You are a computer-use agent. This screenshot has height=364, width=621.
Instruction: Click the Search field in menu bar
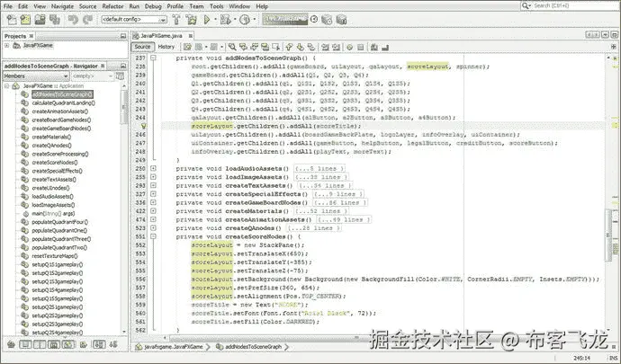click(x=569, y=5)
